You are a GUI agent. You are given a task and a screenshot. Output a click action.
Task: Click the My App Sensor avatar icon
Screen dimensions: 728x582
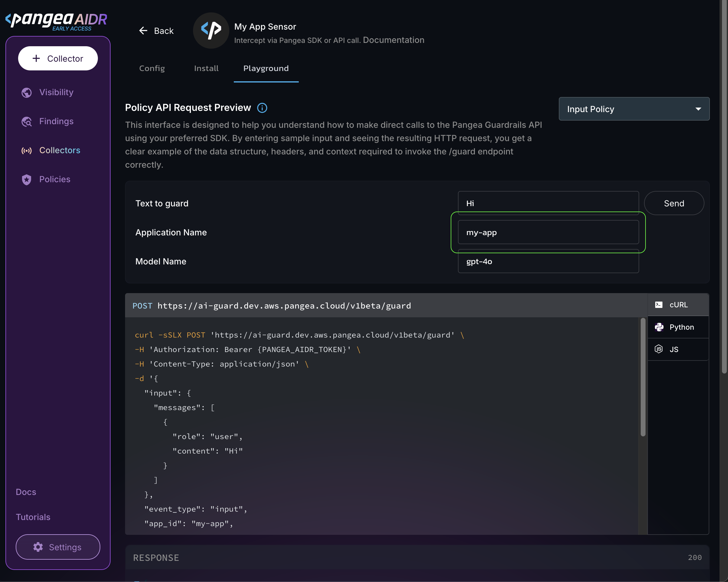coord(211,31)
